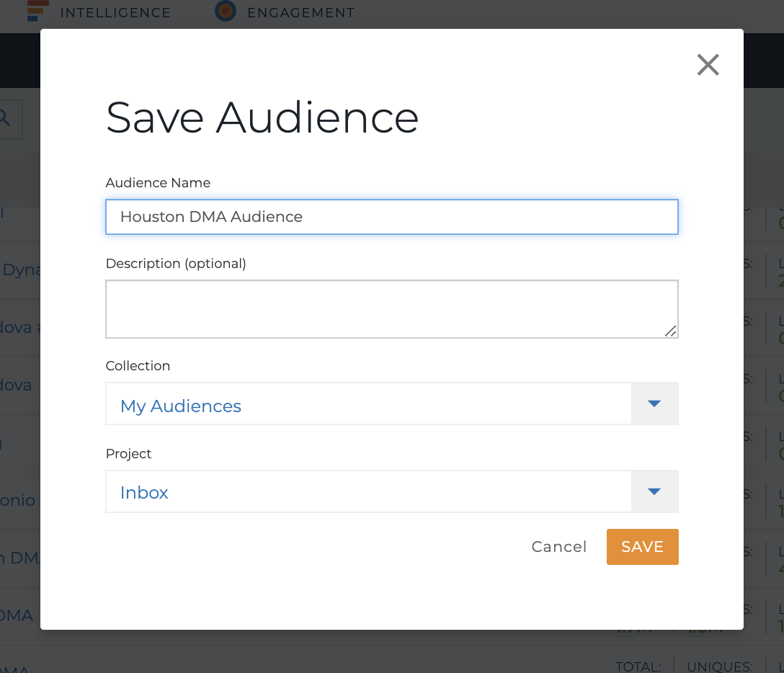Open the Engagement tab in header
The width and height of the screenshot is (784, 673).
tap(301, 12)
